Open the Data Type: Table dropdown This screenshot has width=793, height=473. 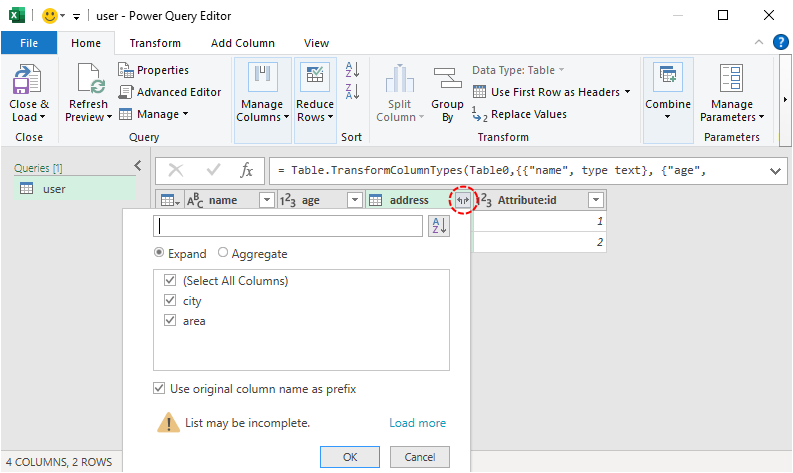point(518,70)
